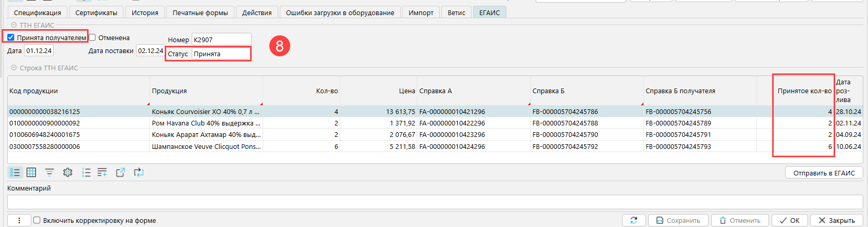The width and height of the screenshot is (868, 227).
Task: Select the Шампанское Veuve Clicquot row
Action: (206, 147)
